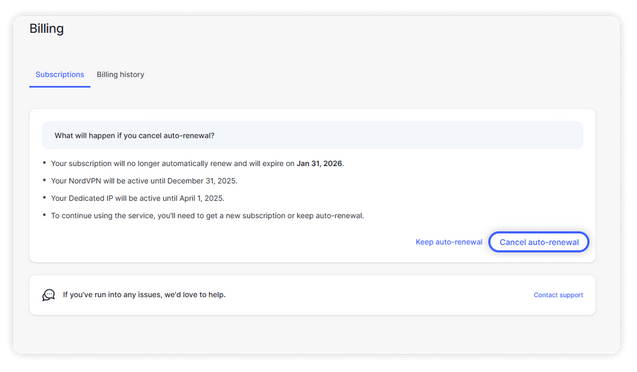
Task: Open the Subscriptions tab
Action: click(60, 75)
